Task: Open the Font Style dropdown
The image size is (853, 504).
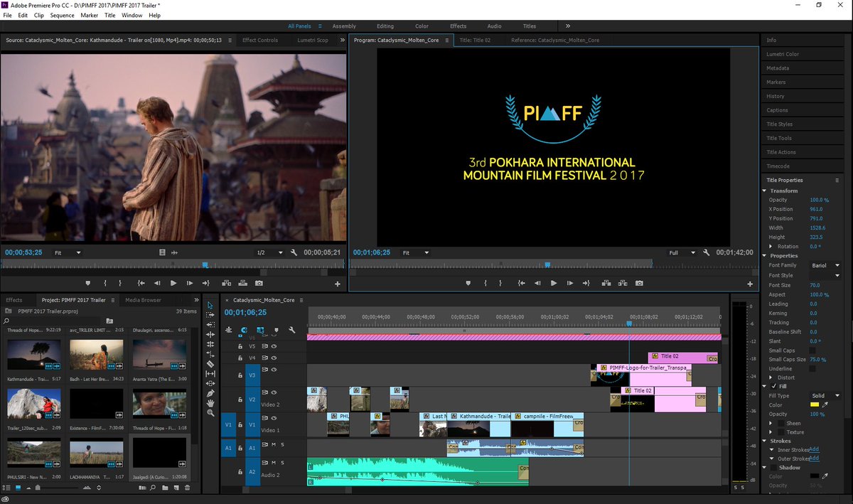Action: pyautogui.click(x=825, y=275)
